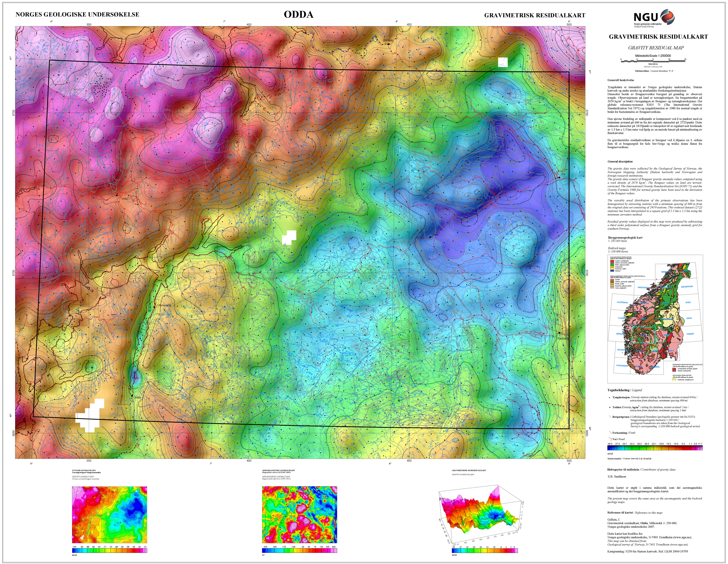Click the scale bar under Målestokk 1:250000
Image resolution: width=728 pixels, height=564 pixels.
coord(653,61)
